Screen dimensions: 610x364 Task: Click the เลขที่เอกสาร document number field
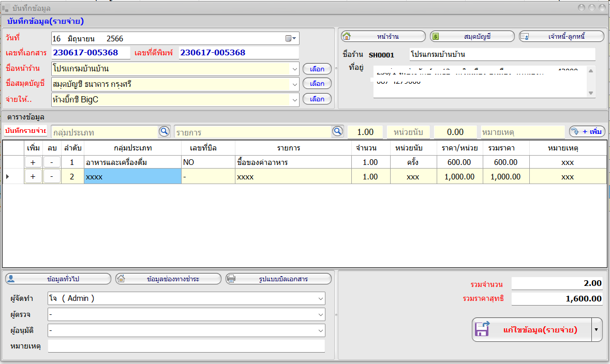91,53
